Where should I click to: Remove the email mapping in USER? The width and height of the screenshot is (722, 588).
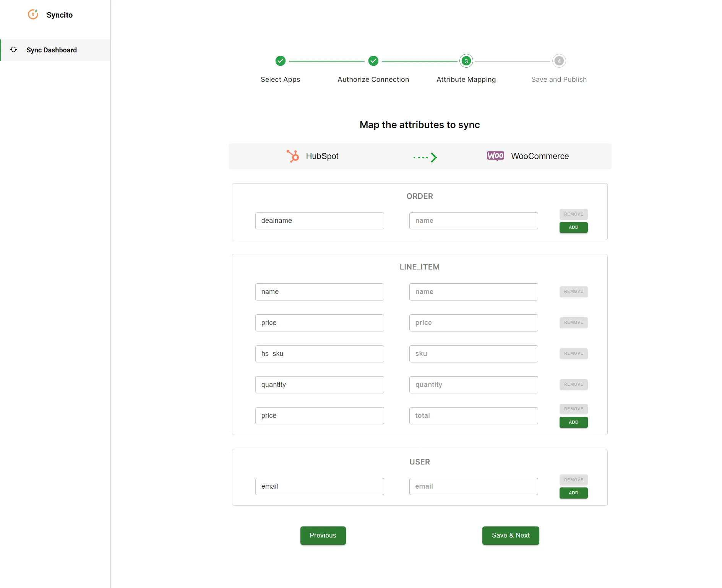(x=573, y=479)
